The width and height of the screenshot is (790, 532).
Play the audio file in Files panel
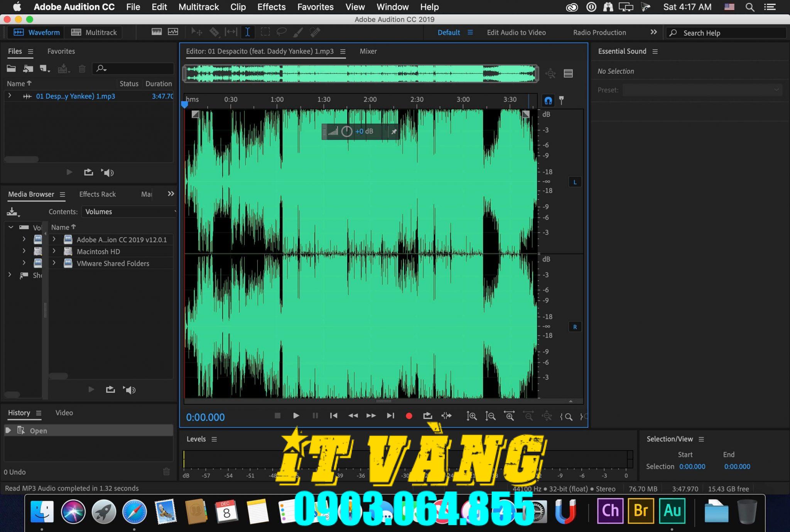point(69,172)
